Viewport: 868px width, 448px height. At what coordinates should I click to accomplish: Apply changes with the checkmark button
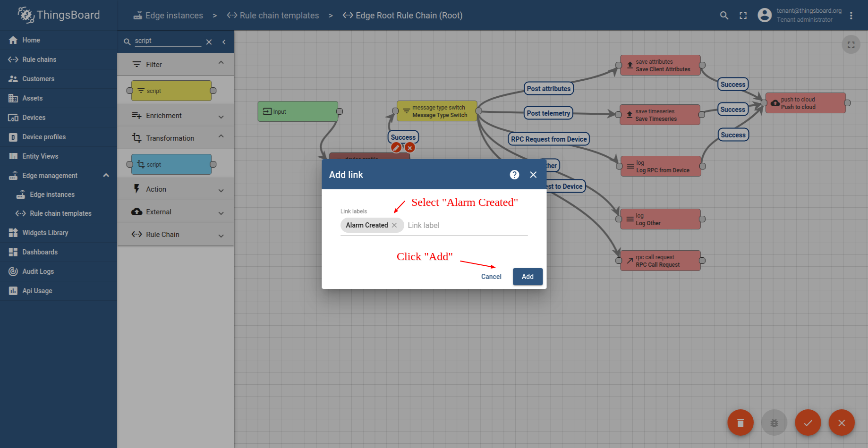pos(808,423)
